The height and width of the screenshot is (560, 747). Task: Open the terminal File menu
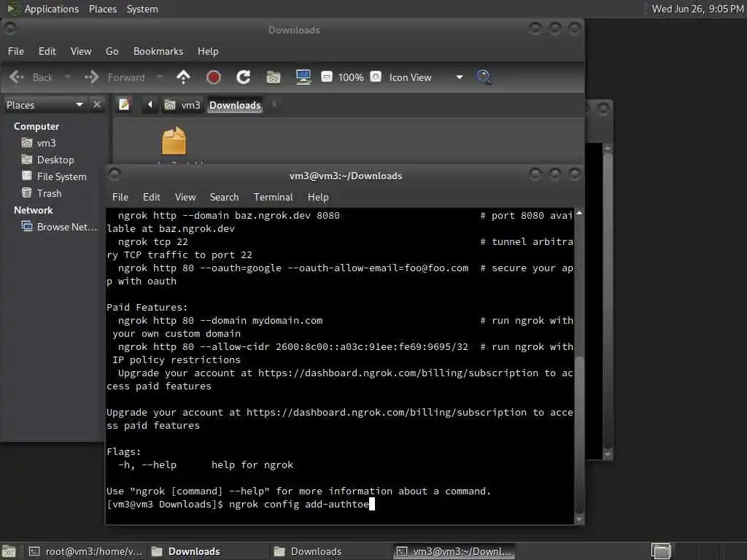click(120, 197)
